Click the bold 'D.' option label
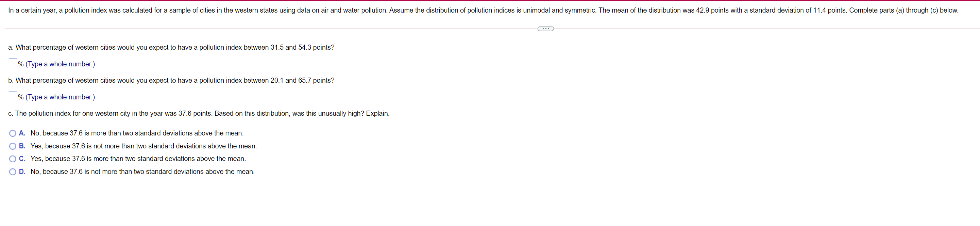980x226 pixels. [x=22, y=172]
